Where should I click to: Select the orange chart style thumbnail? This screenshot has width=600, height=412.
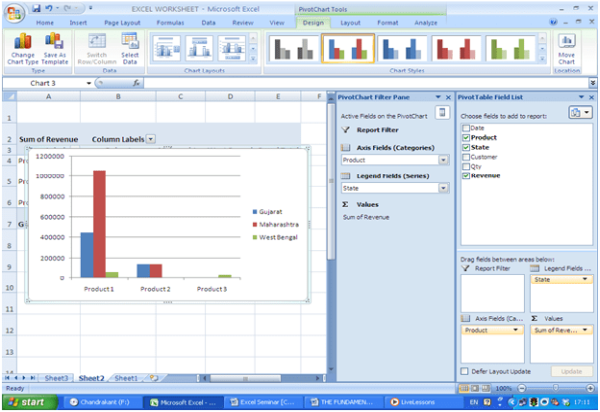pyautogui.click(x=348, y=47)
